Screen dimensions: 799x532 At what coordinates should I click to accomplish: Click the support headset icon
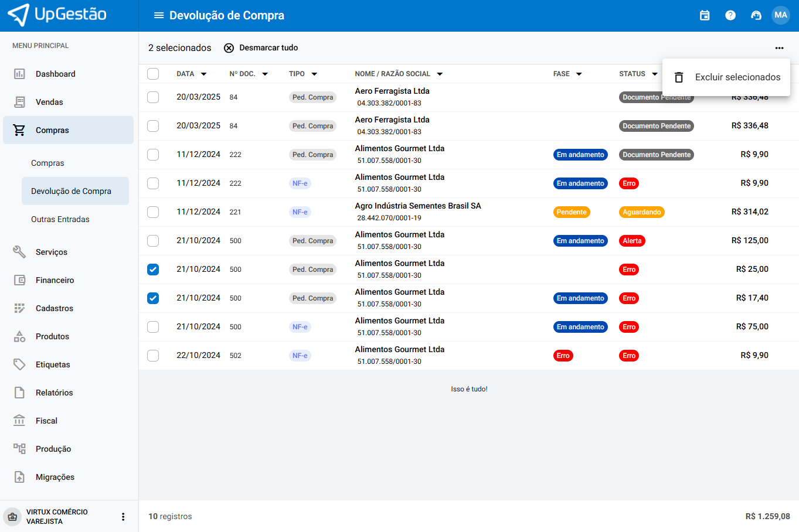point(756,15)
